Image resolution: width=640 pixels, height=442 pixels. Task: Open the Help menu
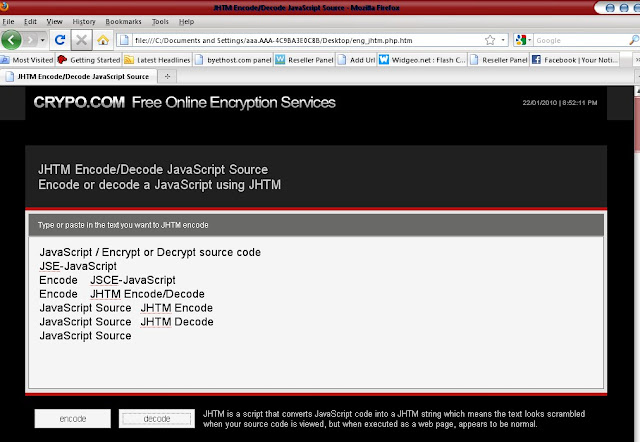pos(186,22)
